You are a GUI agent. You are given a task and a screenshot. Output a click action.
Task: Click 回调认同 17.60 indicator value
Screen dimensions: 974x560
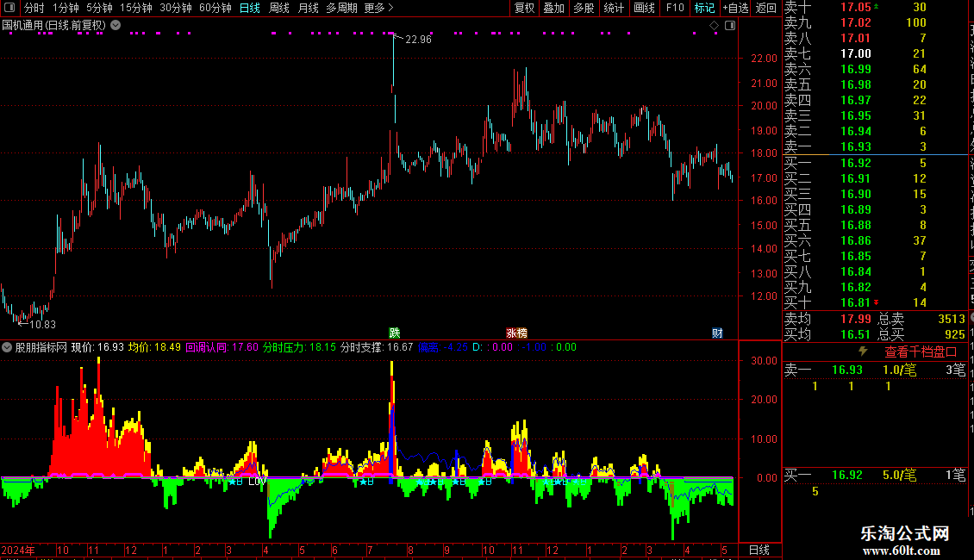coord(222,347)
